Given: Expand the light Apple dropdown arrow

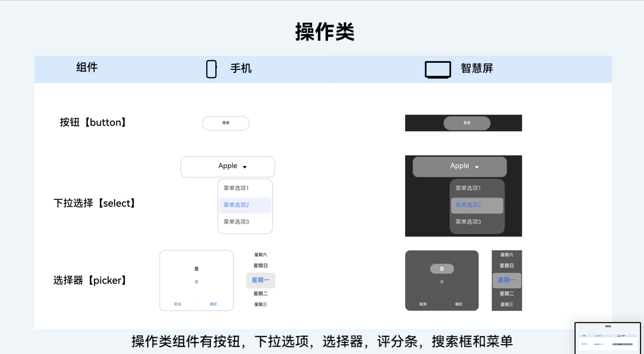Looking at the screenshot, I should [x=245, y=167].
